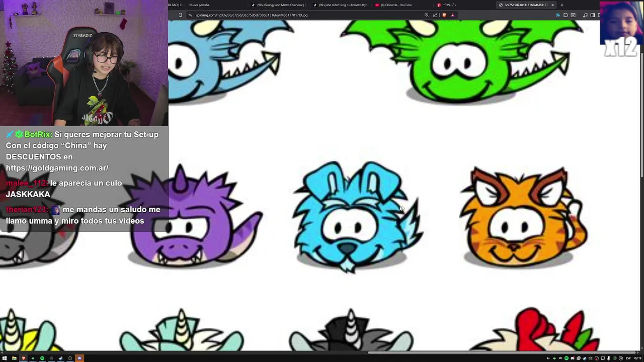
Task: Open a new tab with plus button
Action: [x=561, y=5]
